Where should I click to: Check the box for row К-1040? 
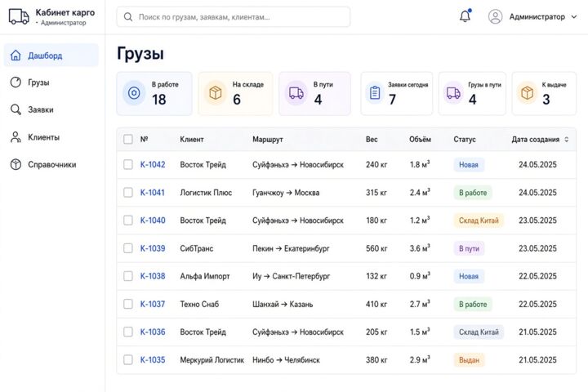(x=128, y=220)
